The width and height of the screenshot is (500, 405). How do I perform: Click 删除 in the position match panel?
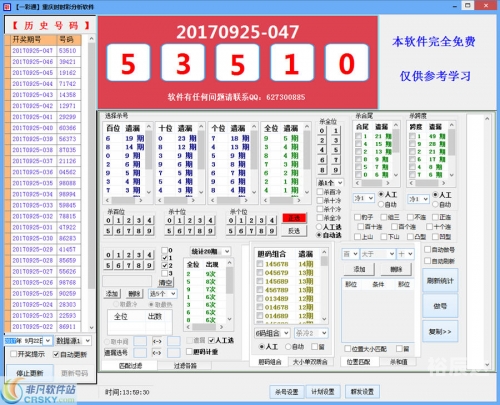(396, 269)
